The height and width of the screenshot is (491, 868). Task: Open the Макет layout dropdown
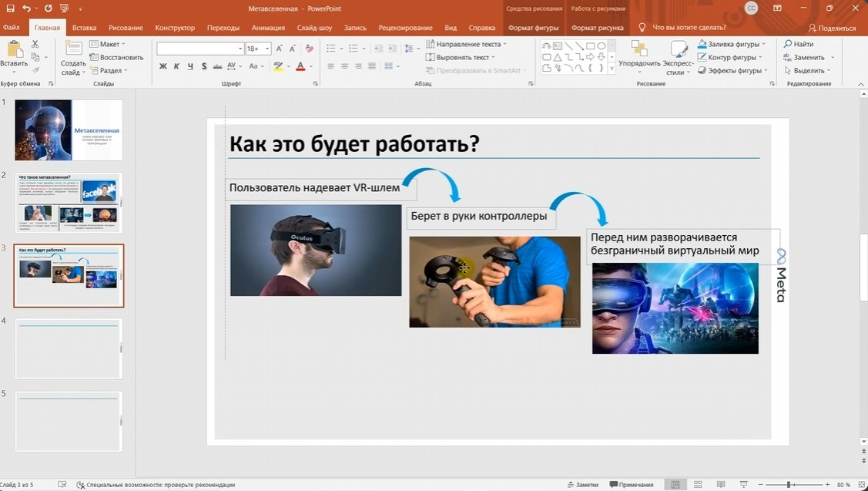coord(107,44)
